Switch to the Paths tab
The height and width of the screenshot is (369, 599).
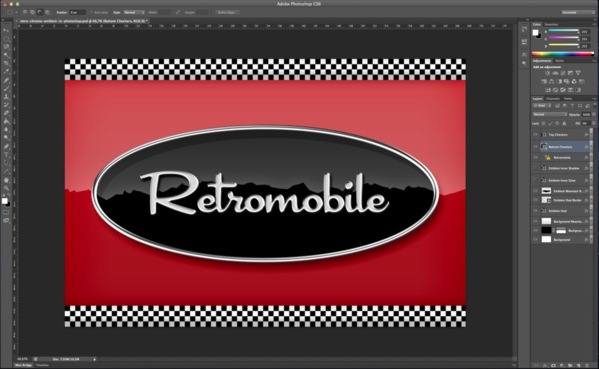coord(568,99)
